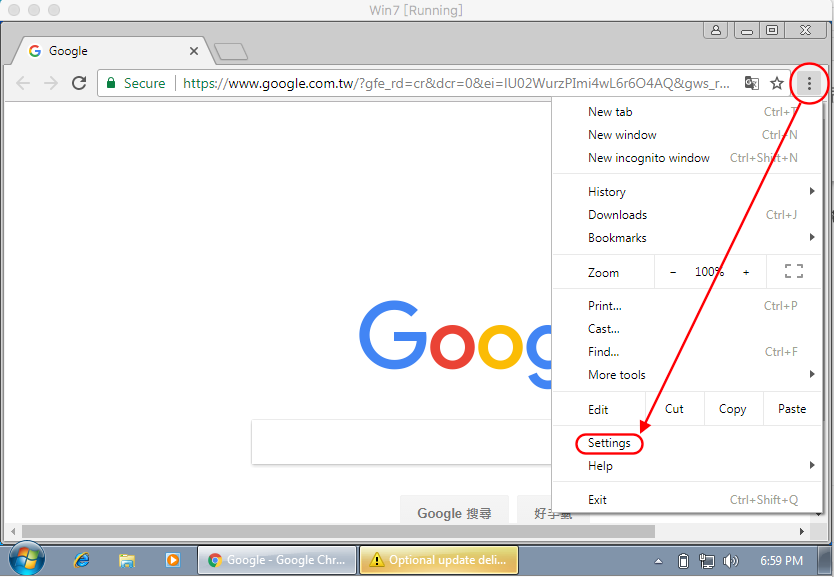
Task: Open the translate page icon in address bar
Action: click(752, 83)
